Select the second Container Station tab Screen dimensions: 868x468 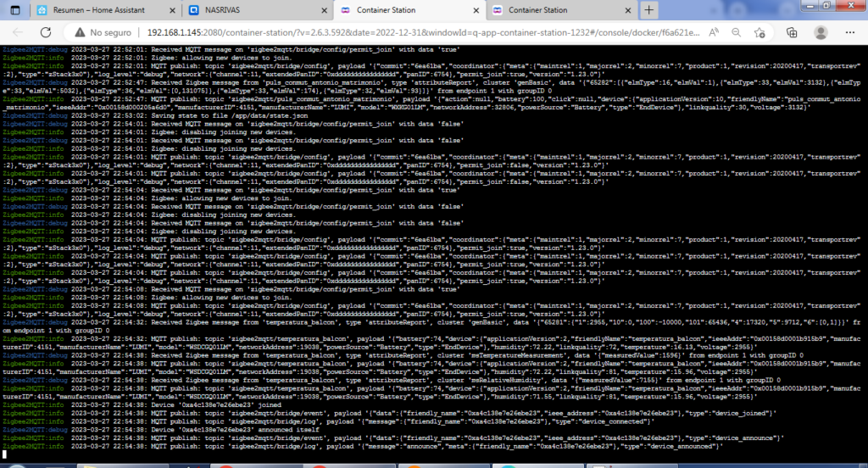(542, 10)
